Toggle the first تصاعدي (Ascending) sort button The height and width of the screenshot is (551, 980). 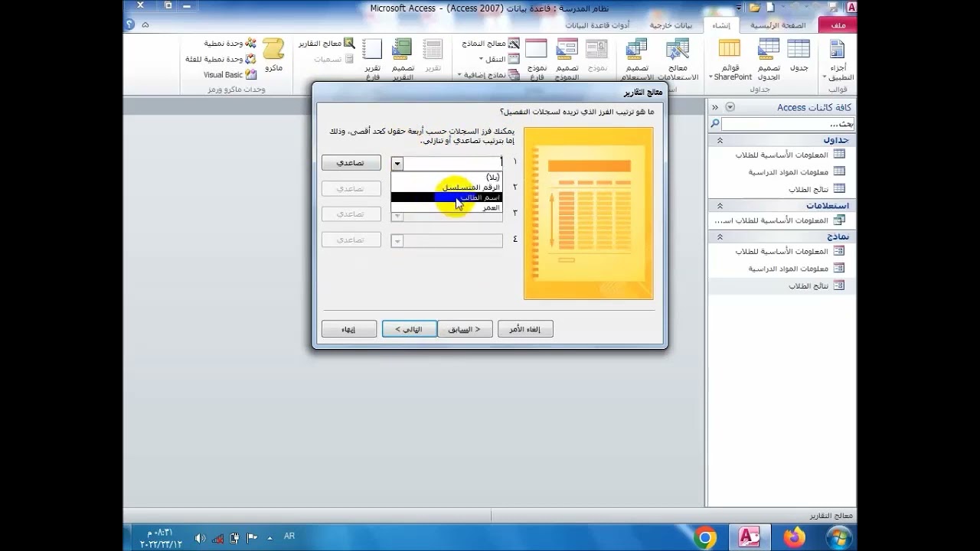coord(351,163)
